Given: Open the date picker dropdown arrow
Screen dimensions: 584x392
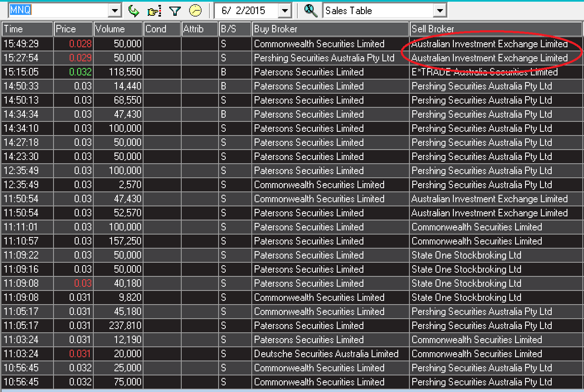Looking at the screenshot, I should (x=285, y=10).
